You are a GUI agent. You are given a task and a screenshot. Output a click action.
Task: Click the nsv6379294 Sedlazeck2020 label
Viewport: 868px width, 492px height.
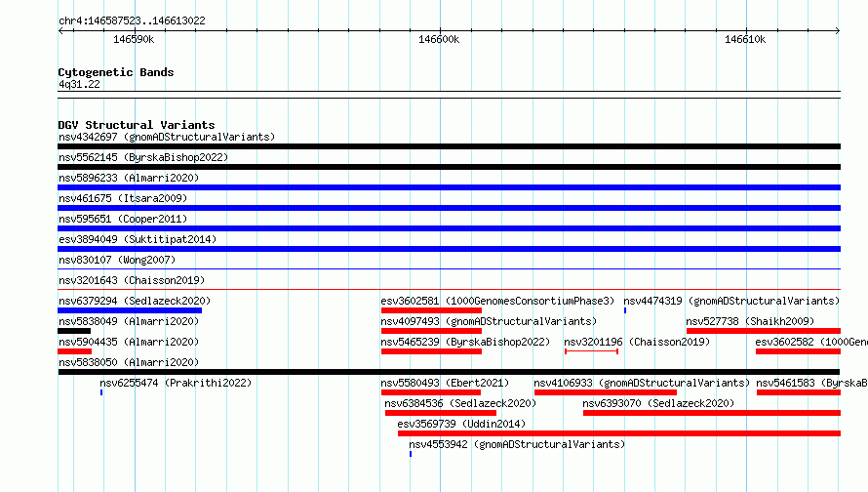(x=135, y=301)
